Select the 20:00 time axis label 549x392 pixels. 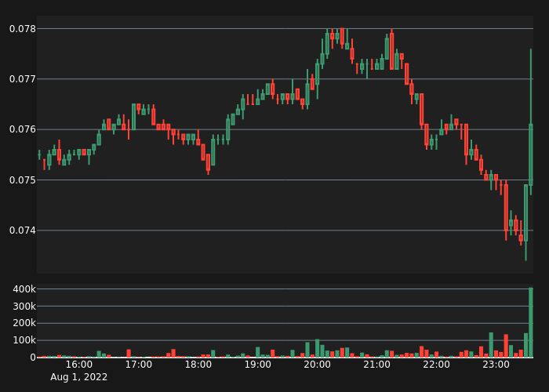(317, 365)
